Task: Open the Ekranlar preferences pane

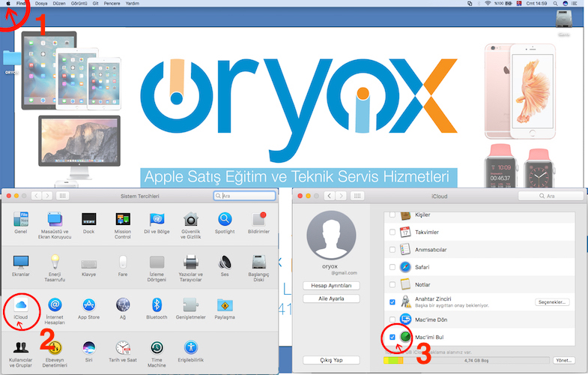Action: tap(21, 265)
